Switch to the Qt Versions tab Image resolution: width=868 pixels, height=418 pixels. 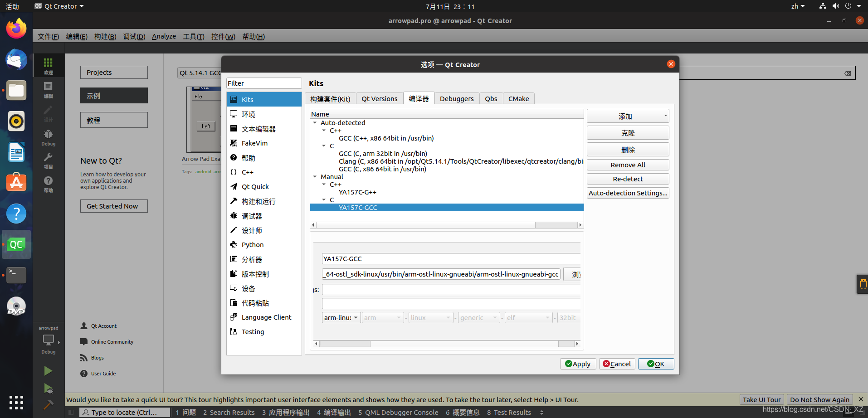[380, 99]
